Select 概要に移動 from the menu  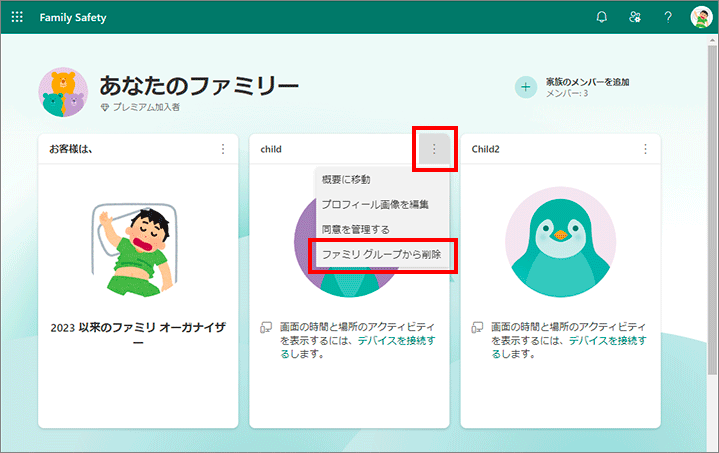(x=346, y=179)
